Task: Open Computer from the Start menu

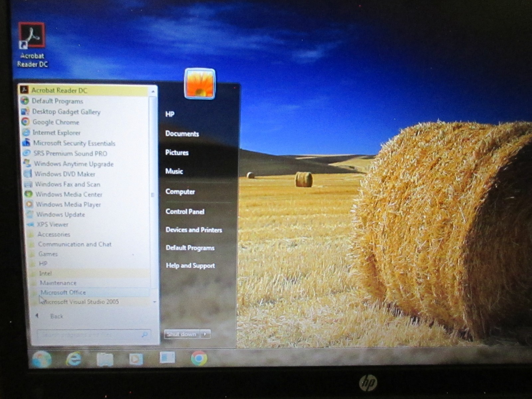Action: pos(180,192)
